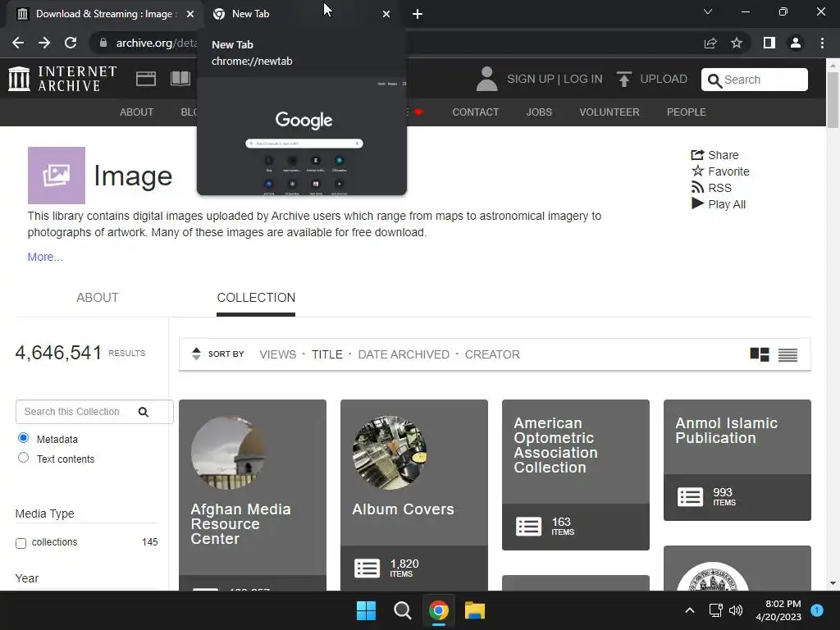
Task: Open the Chrome three-dot menu
Action: tap(822, 43)
